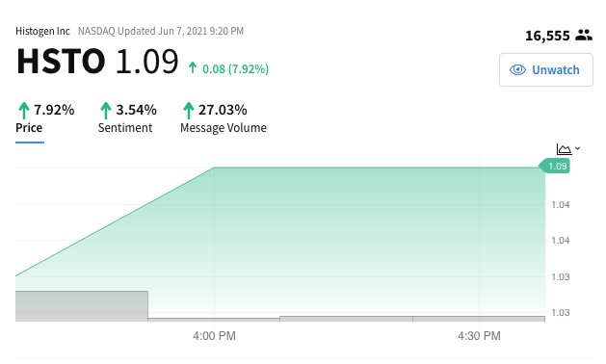
Task: Click the Histogen Inc company name
Action: (x=42, y=32)
